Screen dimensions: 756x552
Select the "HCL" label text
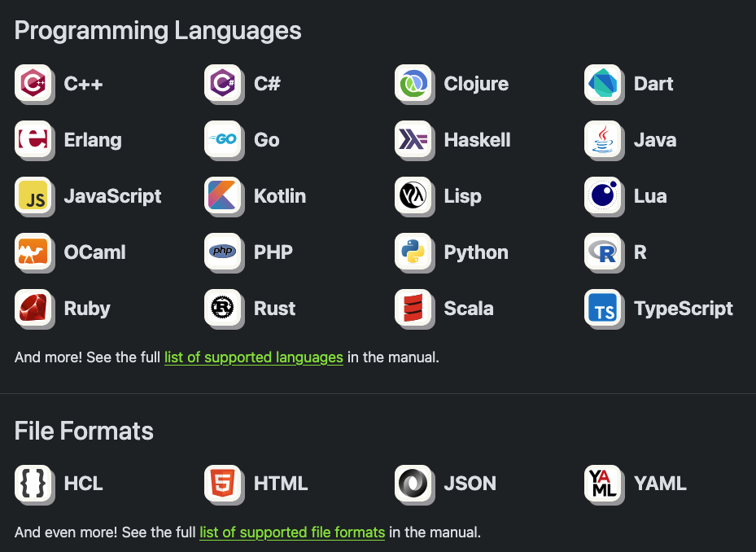tap(83, 484)
